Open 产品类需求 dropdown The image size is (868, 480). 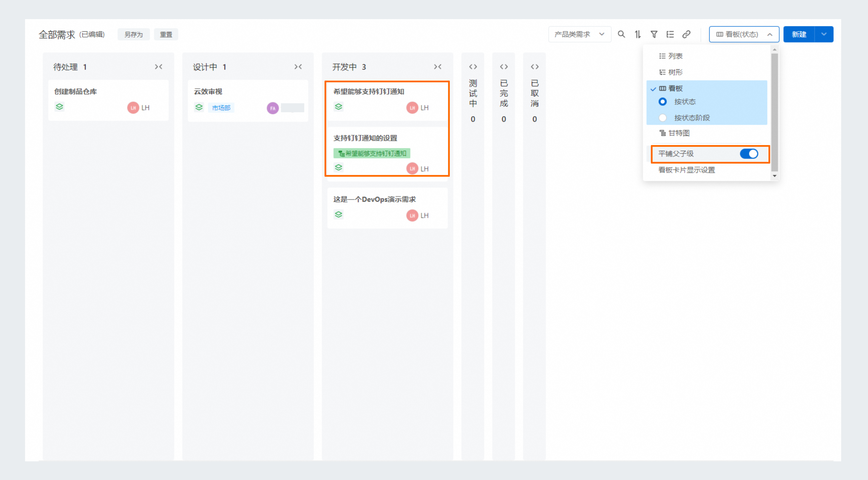[x=580, y=34]
